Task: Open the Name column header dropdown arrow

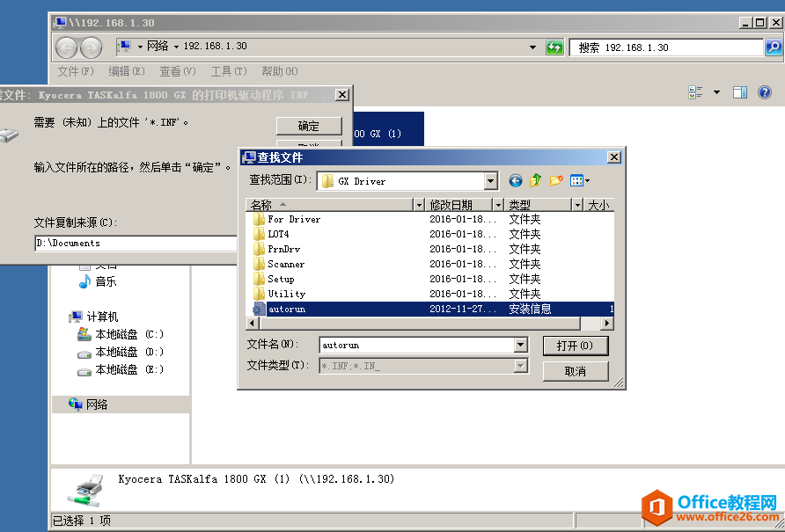Action: click(420, 205)
